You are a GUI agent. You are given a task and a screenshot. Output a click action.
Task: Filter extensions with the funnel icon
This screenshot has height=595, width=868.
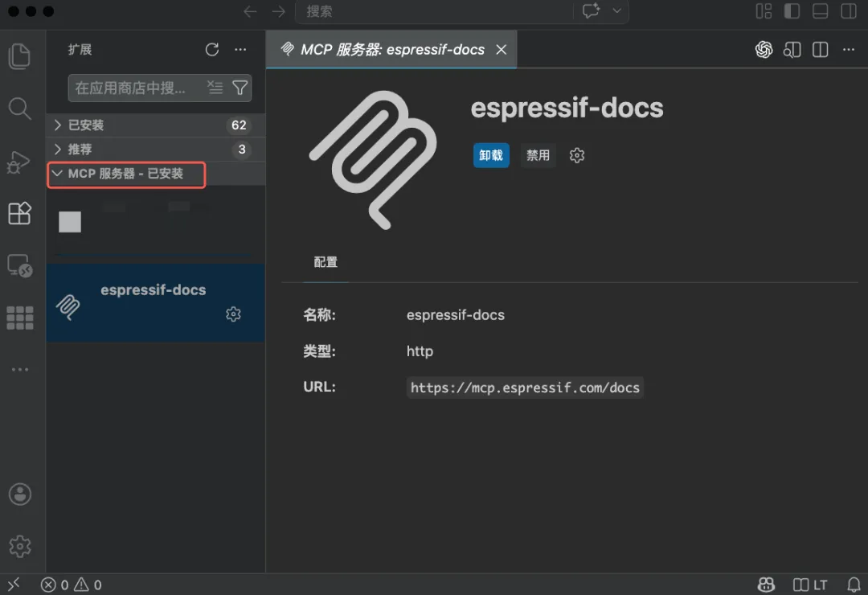pyautogui.click(x=240, y=88)
